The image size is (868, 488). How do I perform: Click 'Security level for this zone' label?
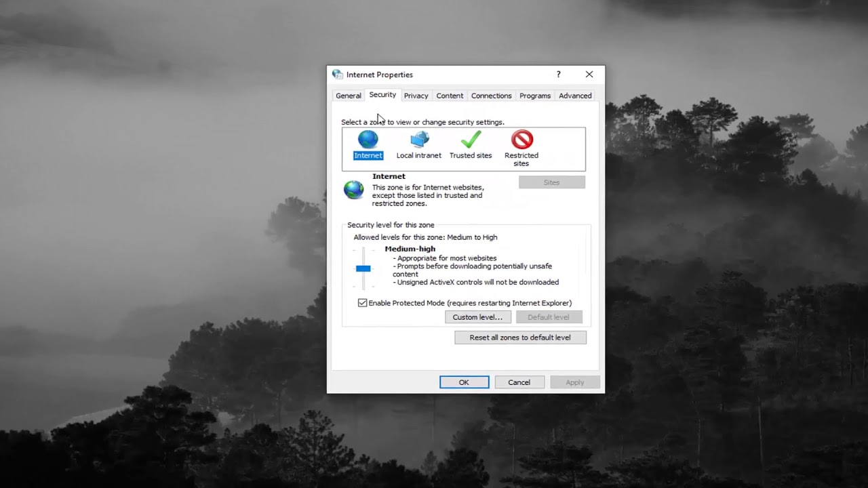391,225
